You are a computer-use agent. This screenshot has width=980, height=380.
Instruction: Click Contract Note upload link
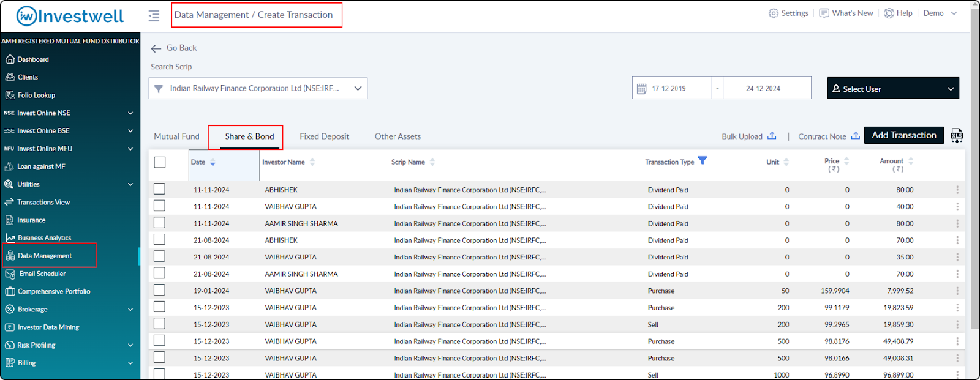click(x=829, y=136)
